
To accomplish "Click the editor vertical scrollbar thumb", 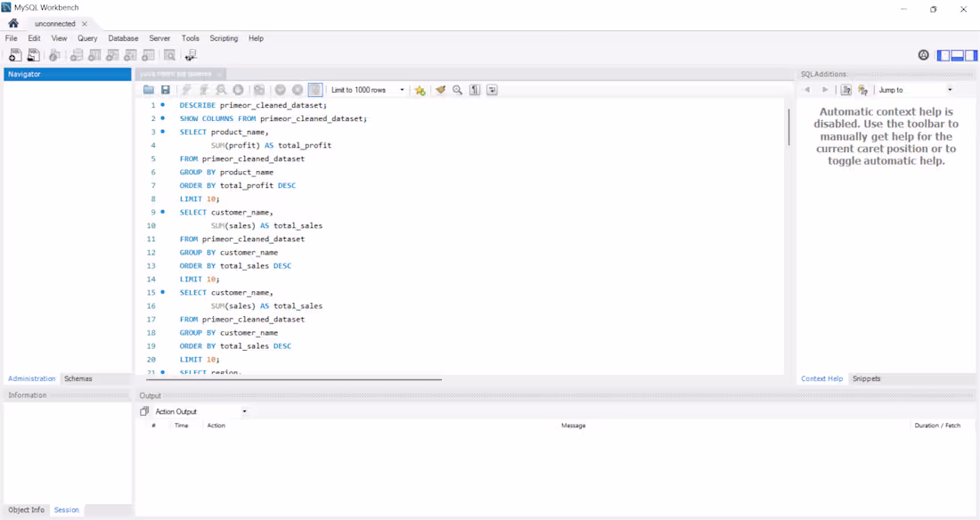I will [x=788, y=126].
